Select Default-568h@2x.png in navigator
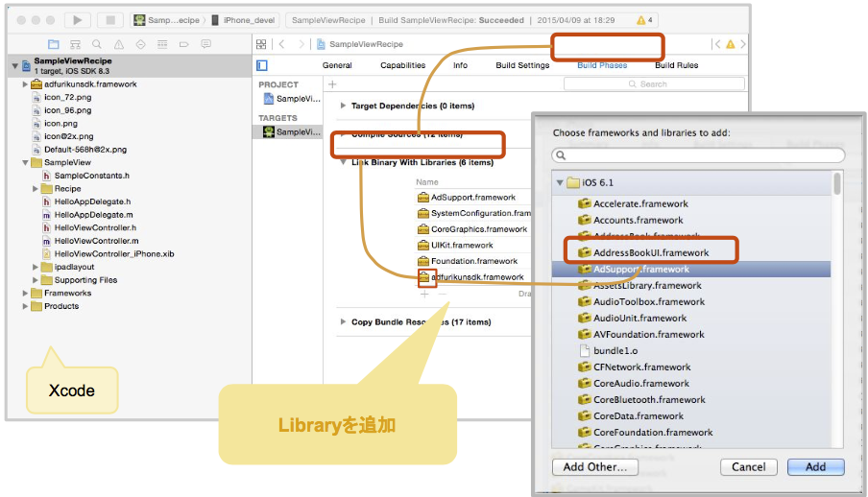 pos(85,150)
